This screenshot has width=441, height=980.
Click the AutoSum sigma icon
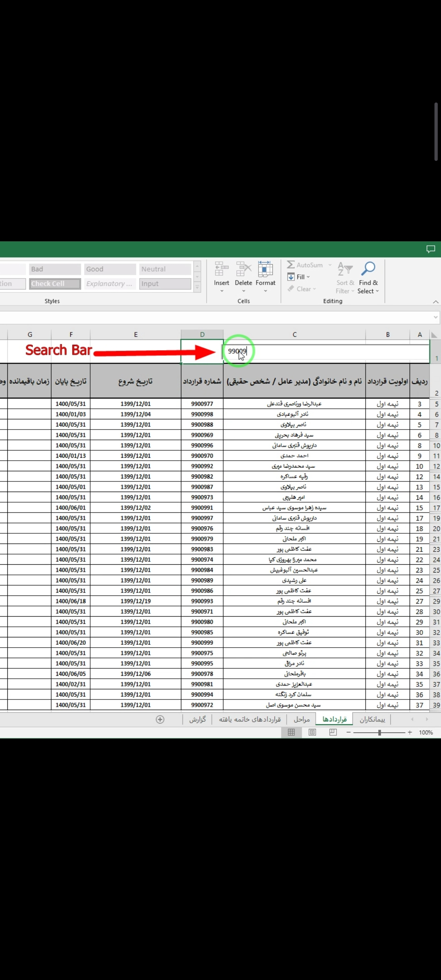click(x=291, y=265)
